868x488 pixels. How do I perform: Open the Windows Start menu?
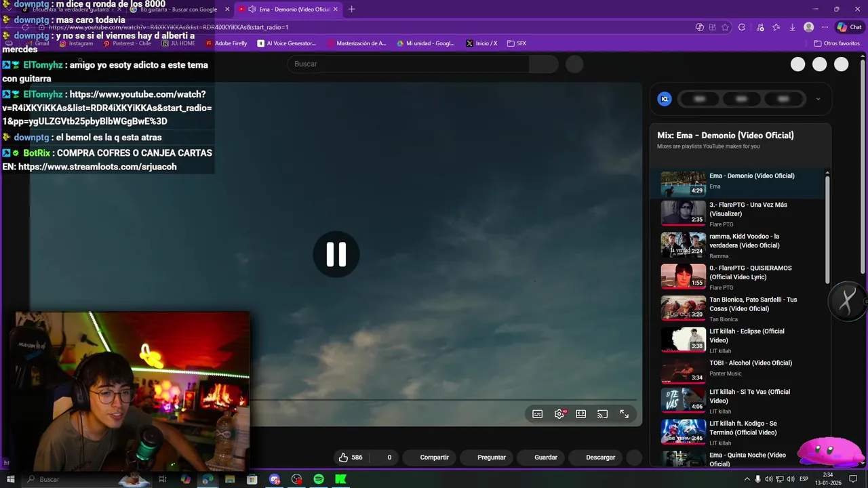tap(10, 479)
